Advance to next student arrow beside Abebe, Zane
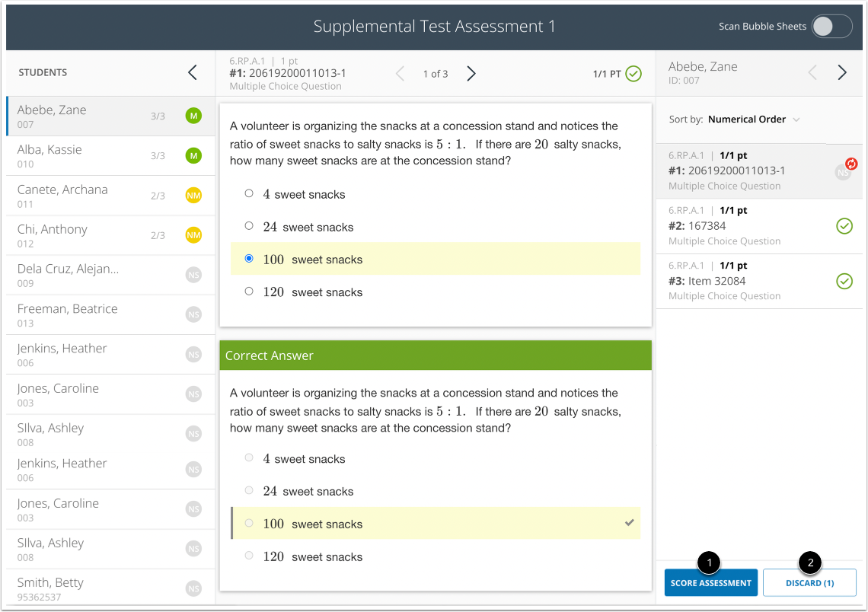Image resolution: width=868 pixels, height=612 pixels. [x=842, y=72]
